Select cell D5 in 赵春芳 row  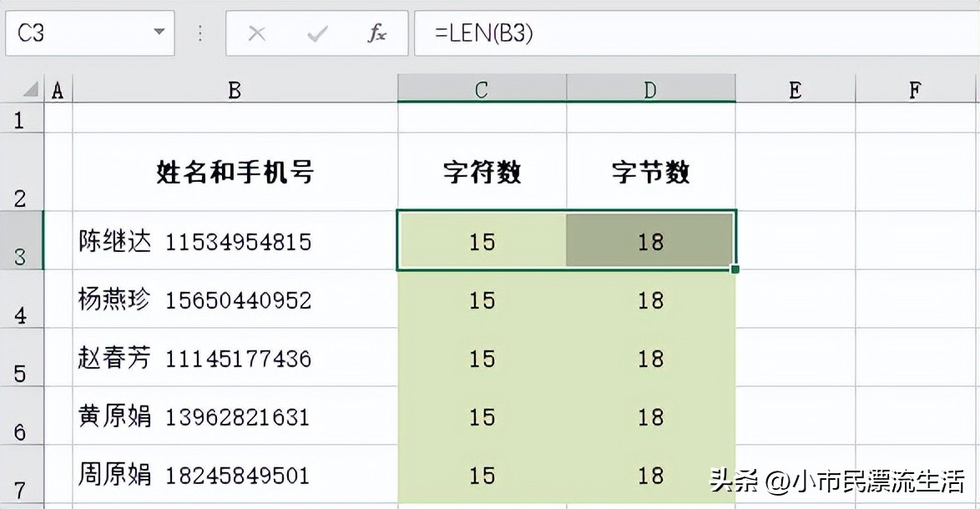(x=650, y=356)
